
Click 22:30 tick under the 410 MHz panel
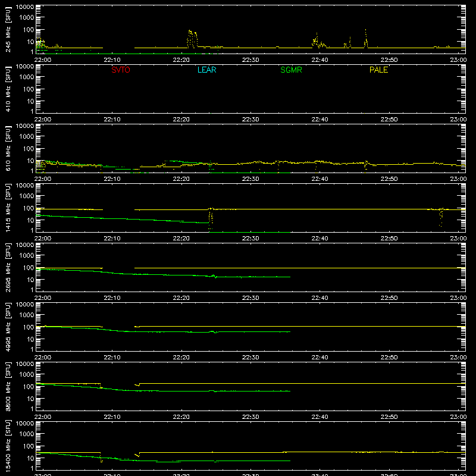point(250,120)
